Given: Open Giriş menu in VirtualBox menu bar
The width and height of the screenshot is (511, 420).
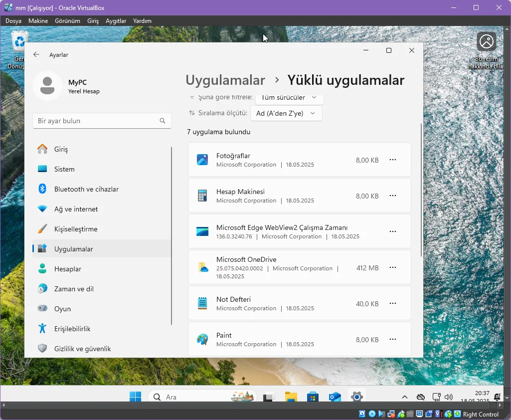Looking at the screenshot, I should click(93, 21).
